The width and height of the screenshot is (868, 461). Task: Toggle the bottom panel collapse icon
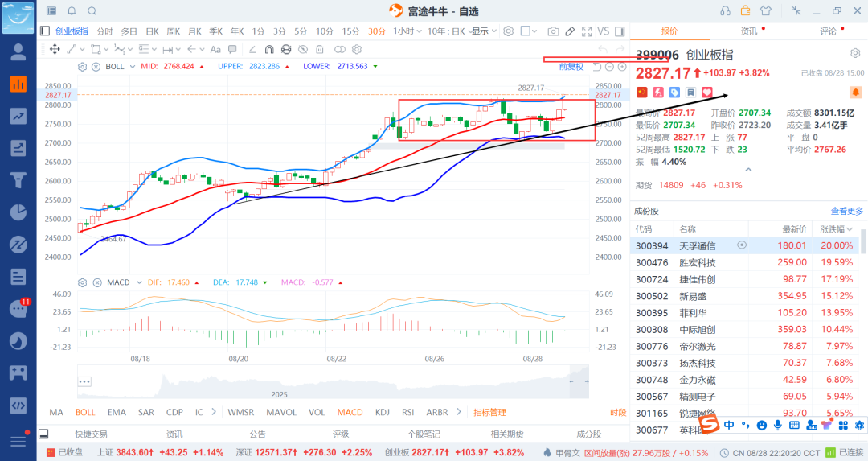[43, 434]
